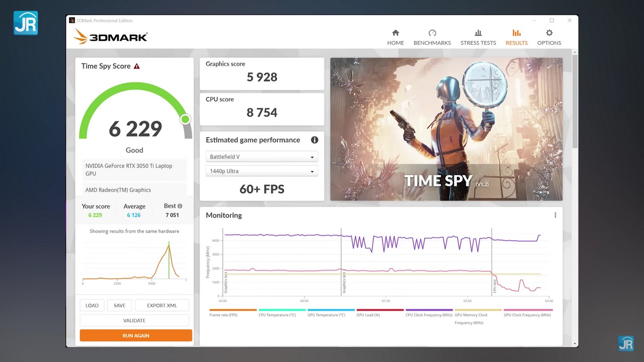This screenshot has height=362, width=644.
Task: Toggle Frame rate (FPS) legend series
Action: (232, 315)
